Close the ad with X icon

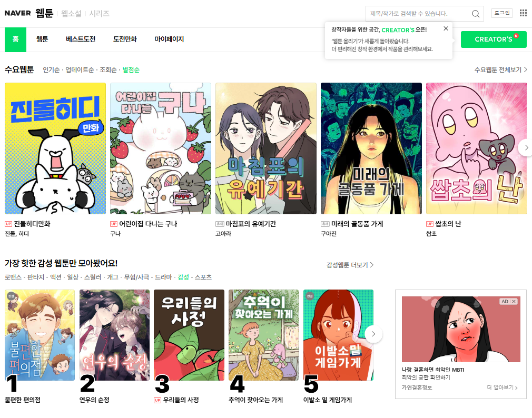(514, 301)
